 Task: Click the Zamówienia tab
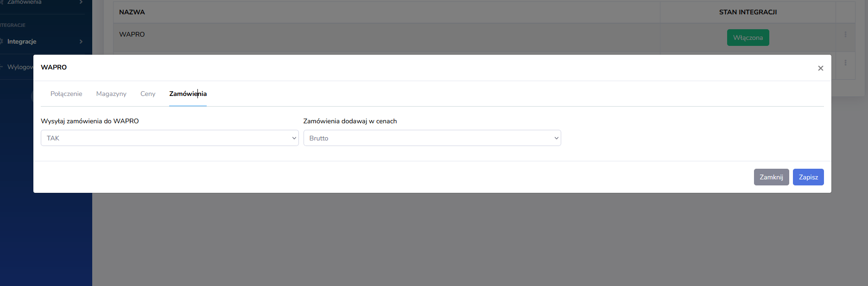click(x=188, y=94)
